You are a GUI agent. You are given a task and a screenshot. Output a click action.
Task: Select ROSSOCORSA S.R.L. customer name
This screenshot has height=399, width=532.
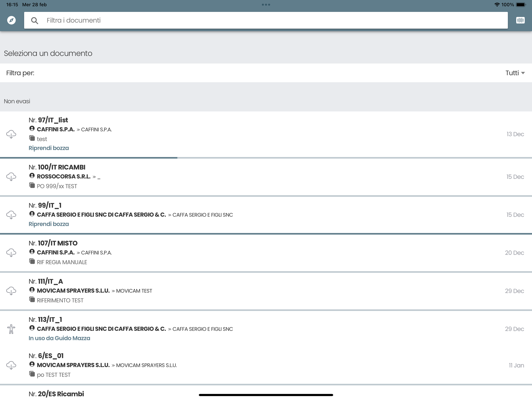[63, 176]
